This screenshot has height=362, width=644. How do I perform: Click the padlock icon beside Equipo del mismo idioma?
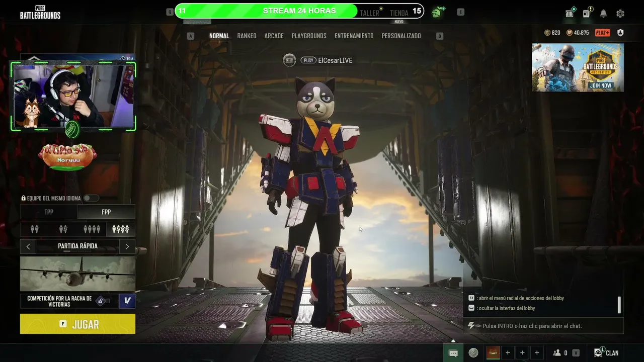coord(23,199)
